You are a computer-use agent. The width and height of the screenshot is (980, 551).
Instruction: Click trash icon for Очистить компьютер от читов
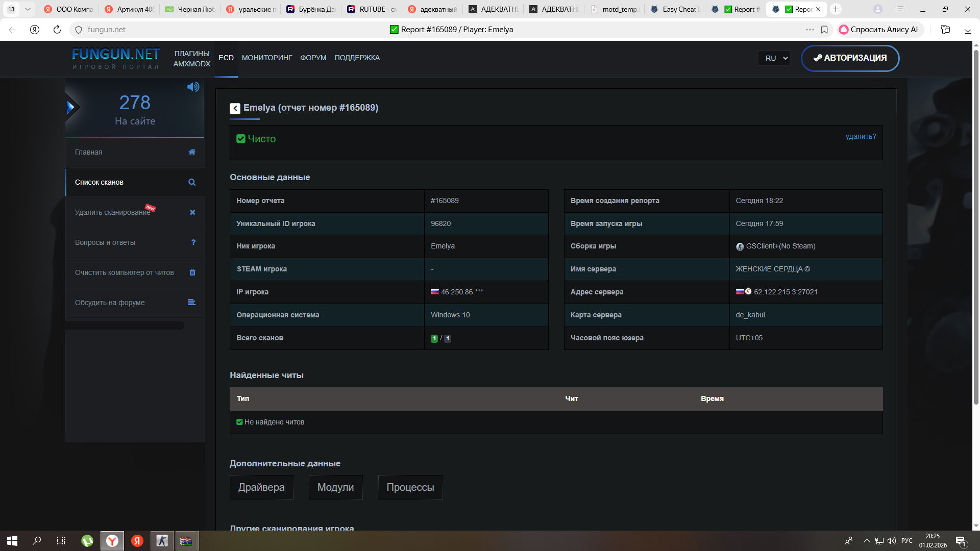pyautogui.click(x=192, y=272)
